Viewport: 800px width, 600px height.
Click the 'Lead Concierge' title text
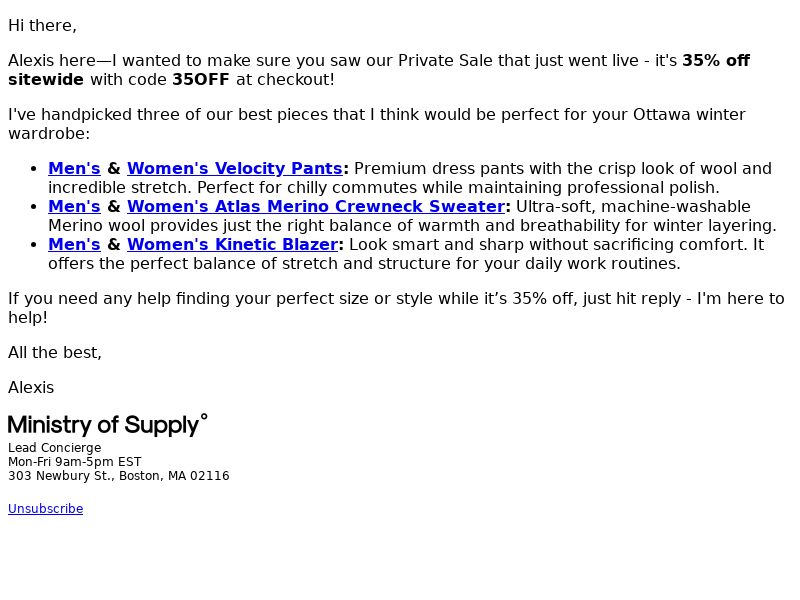55,448
